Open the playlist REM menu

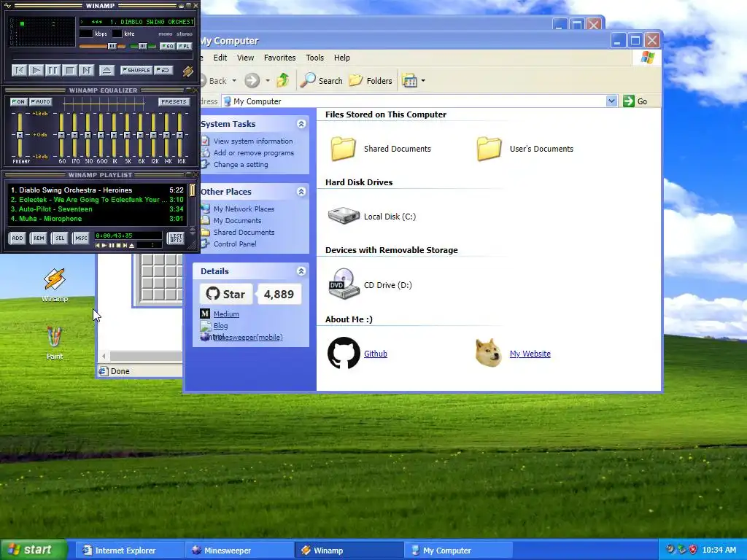tap(39, 238)
